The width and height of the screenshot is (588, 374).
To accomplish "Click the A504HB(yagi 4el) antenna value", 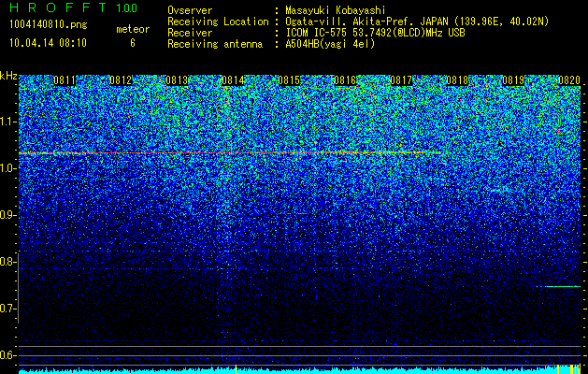I will click(330, 44).
